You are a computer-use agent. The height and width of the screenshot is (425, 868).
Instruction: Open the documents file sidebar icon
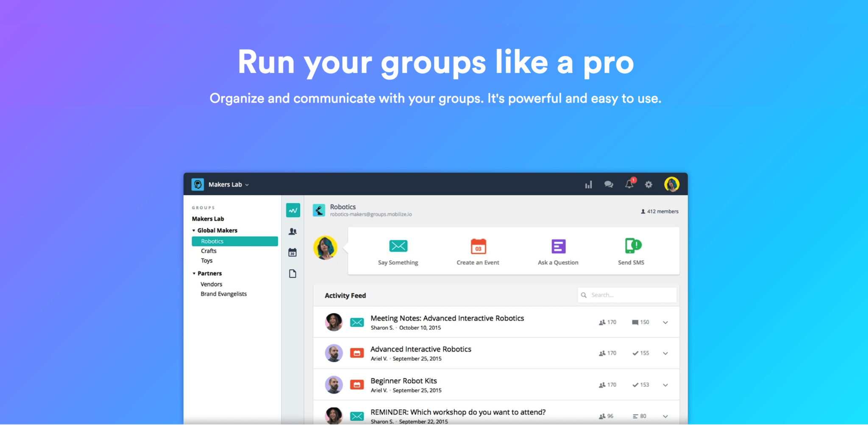tap(292, 274)
